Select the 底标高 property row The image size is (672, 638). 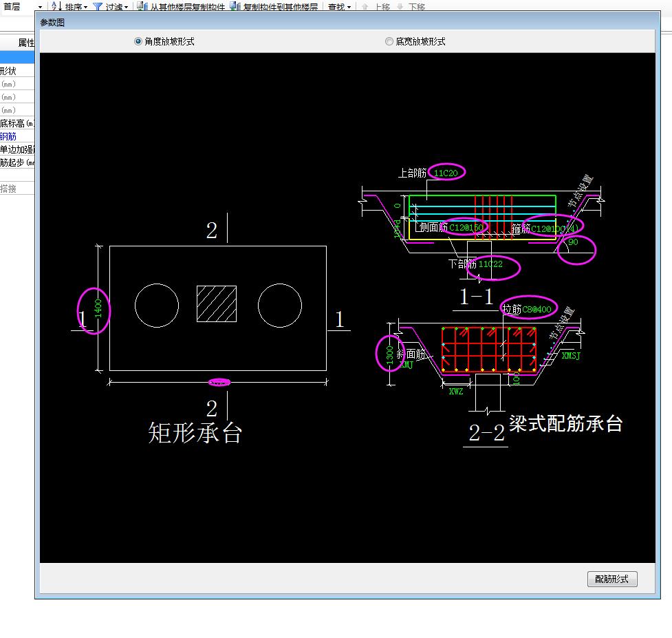pos(17,123)
